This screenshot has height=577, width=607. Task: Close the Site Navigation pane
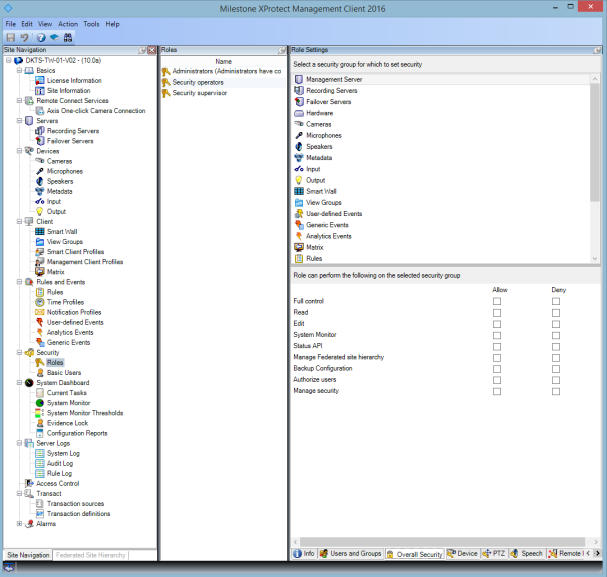coord(152,50)
